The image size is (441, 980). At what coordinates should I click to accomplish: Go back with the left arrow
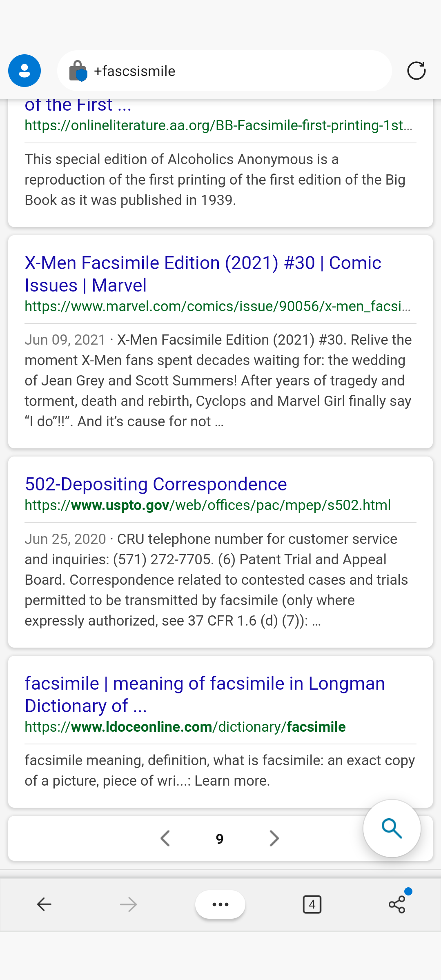pyautogui.click(x=44, y=904)
